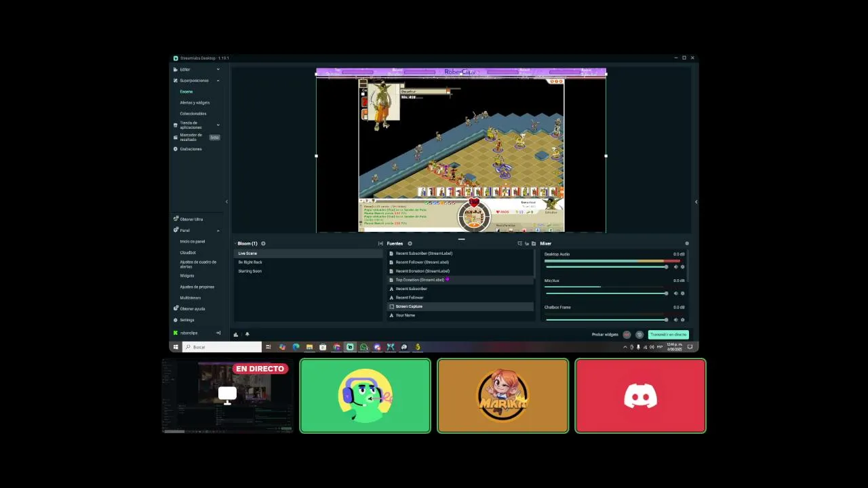Screen dimensions: 868x488
Task: Click the replay buffer button
Action: point(639,335)
